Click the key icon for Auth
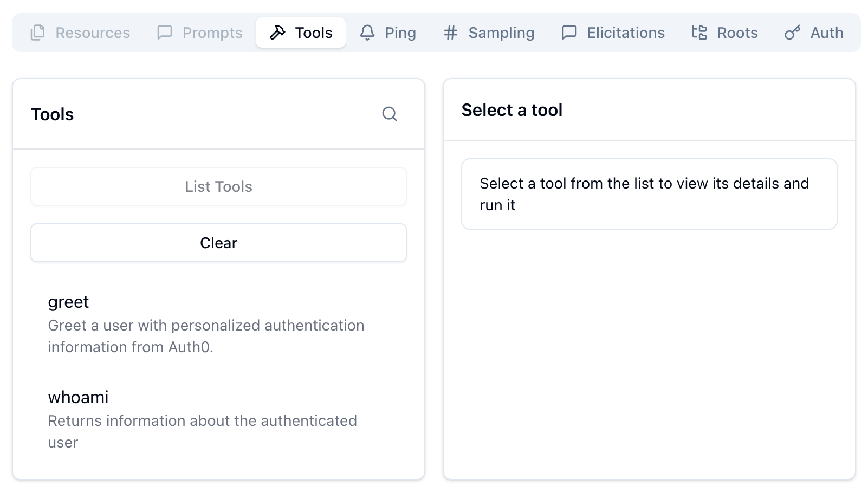 [793, 33]
